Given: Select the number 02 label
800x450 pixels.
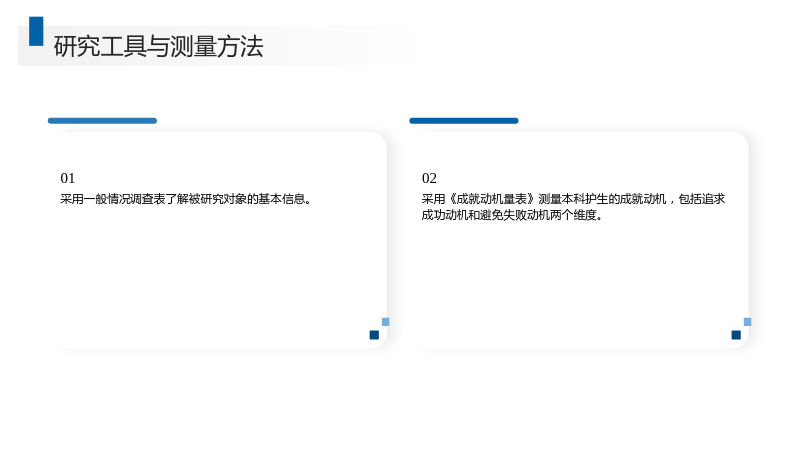Looking at the screenshot, I should click(429, 178).
